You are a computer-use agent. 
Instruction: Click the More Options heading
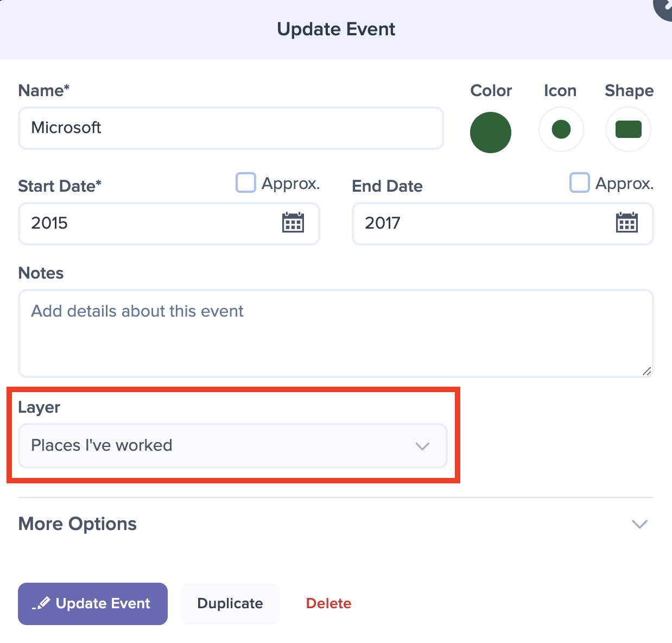(x=77, y=524)
